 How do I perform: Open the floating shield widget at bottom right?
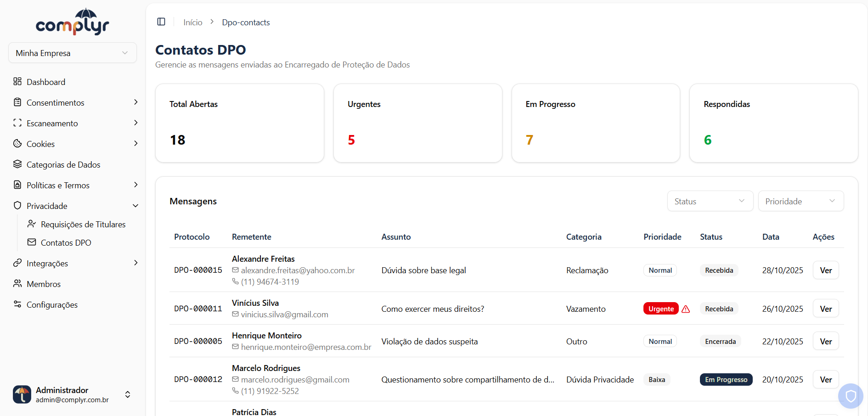click(x=851, y=396)
